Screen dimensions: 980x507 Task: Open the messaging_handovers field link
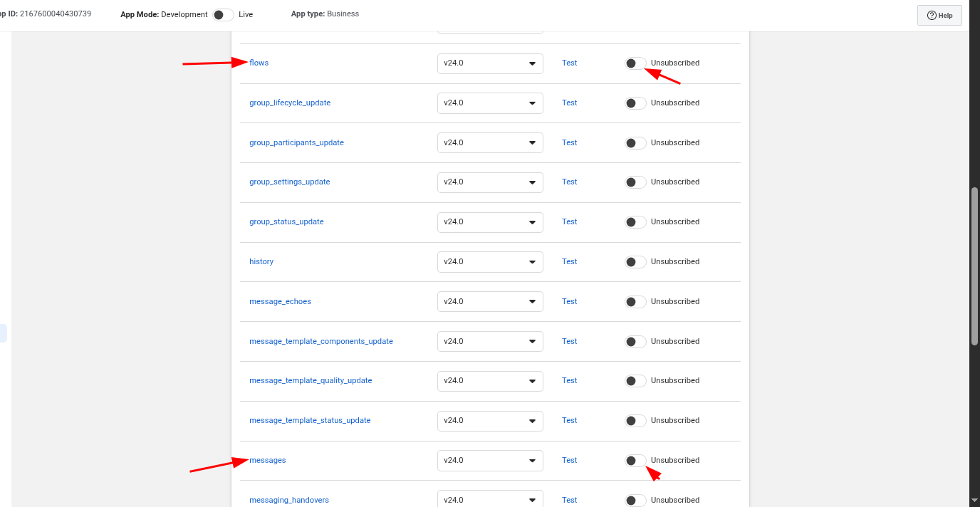289,500
